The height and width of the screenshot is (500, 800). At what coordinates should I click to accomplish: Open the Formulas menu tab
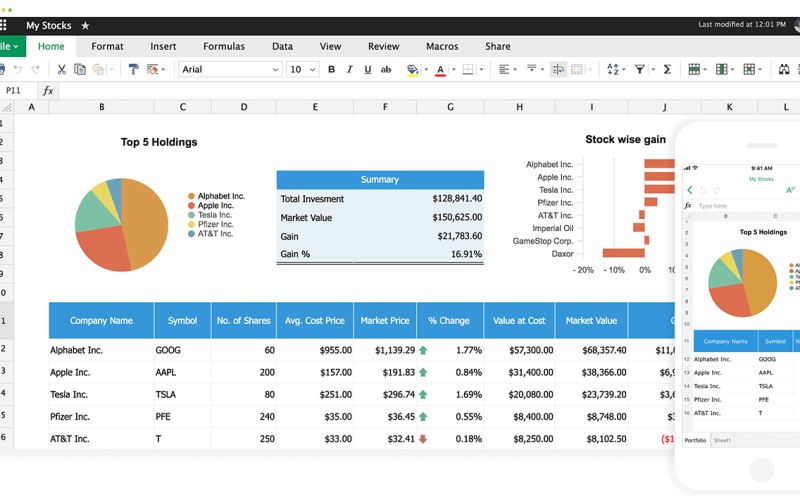pos(224,46)
